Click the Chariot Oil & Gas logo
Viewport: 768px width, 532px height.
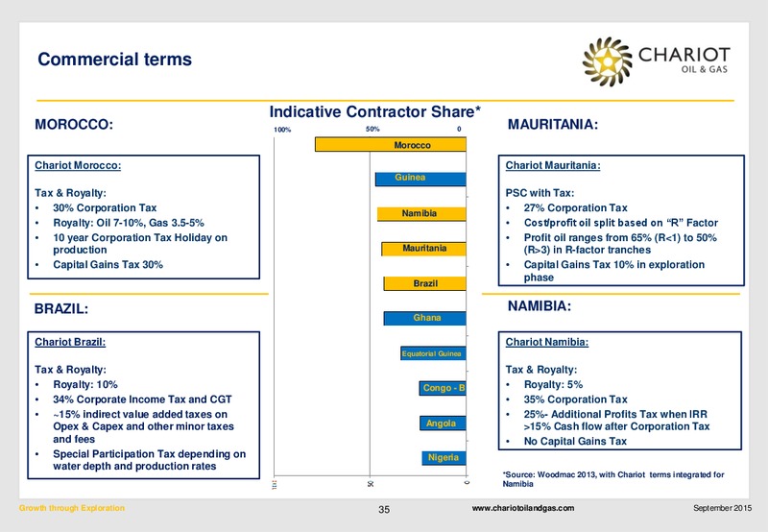(656, 61)
